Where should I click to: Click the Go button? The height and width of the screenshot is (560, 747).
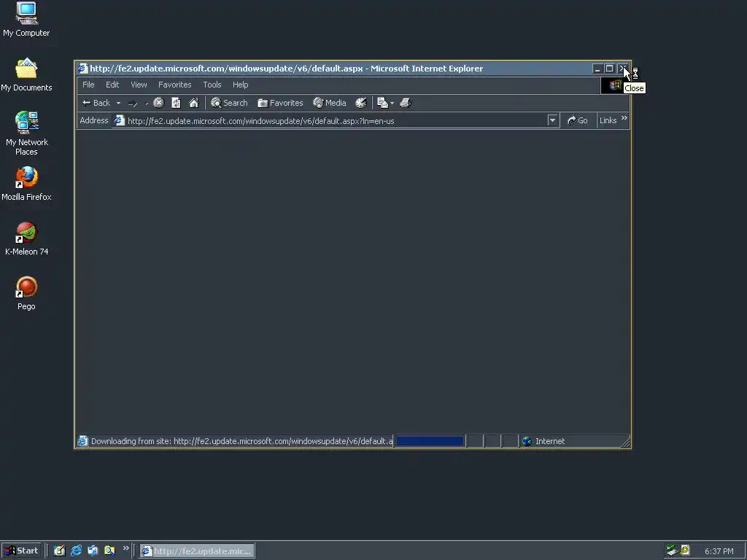[x=578, y=120]
